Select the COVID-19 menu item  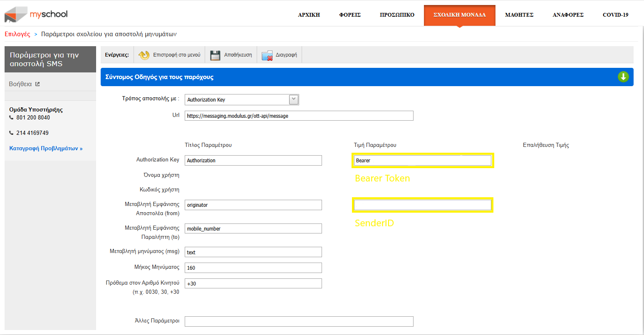(615, 15)
